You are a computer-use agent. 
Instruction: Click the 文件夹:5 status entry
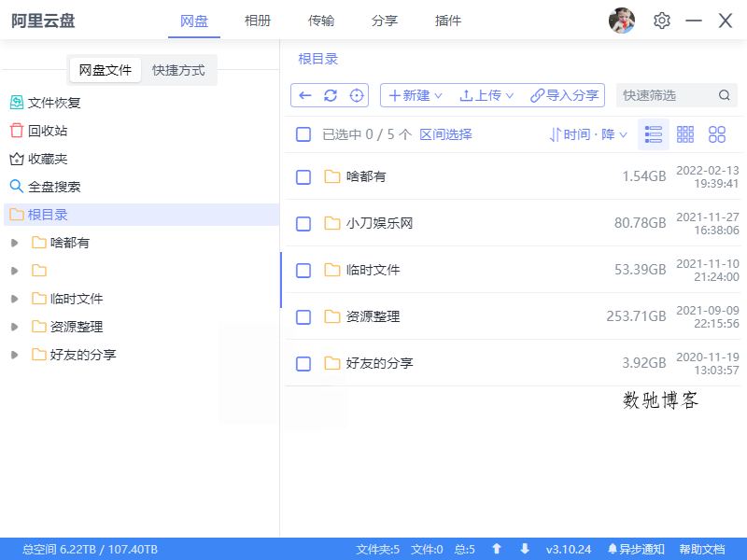tap(378, 549)
